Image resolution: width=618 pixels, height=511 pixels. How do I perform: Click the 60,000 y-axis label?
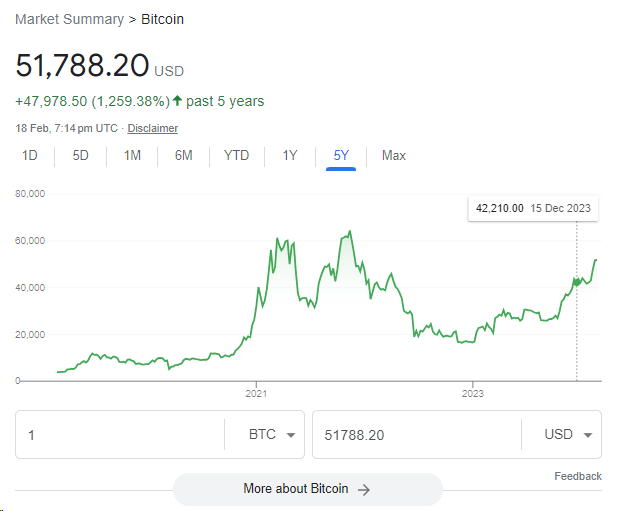coord(30,240)
